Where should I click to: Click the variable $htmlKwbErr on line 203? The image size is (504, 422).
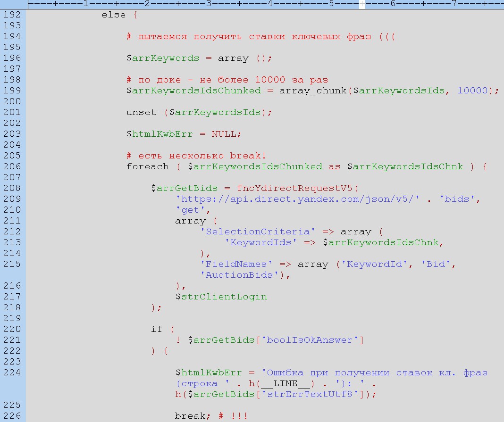click(x=160, y=134)
